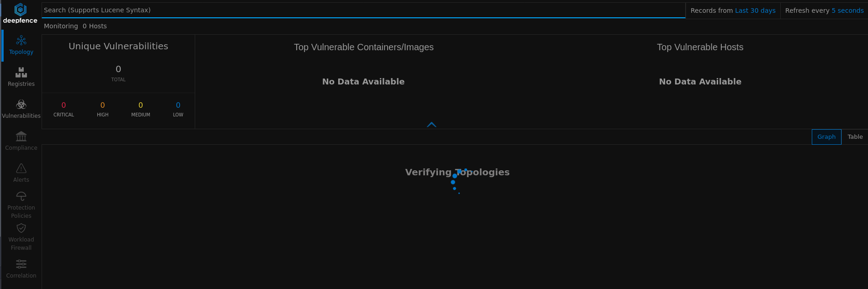Navigate to Vulnerabilities via biohazard icon
This screenshot has height=289, width=868.
click(x=21, y=108)
